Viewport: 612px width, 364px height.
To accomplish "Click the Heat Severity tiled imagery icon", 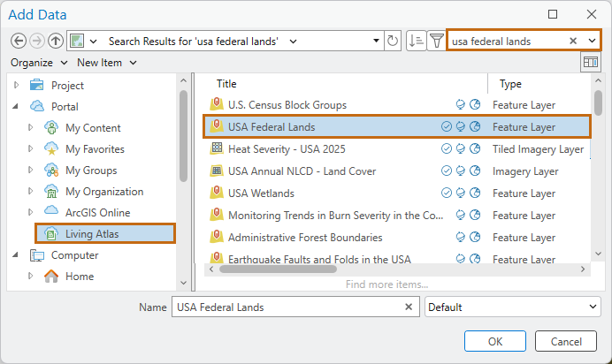I will 216,148.
